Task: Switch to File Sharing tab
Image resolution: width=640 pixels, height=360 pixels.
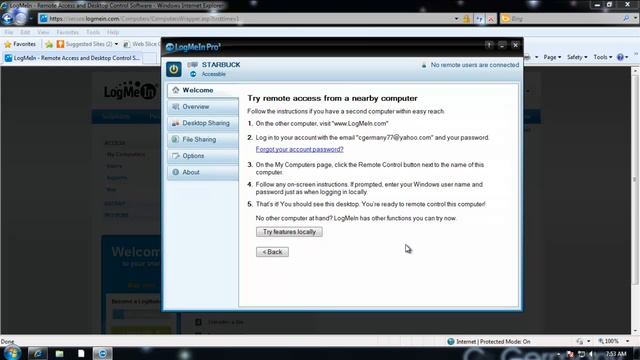Action: 203,139
